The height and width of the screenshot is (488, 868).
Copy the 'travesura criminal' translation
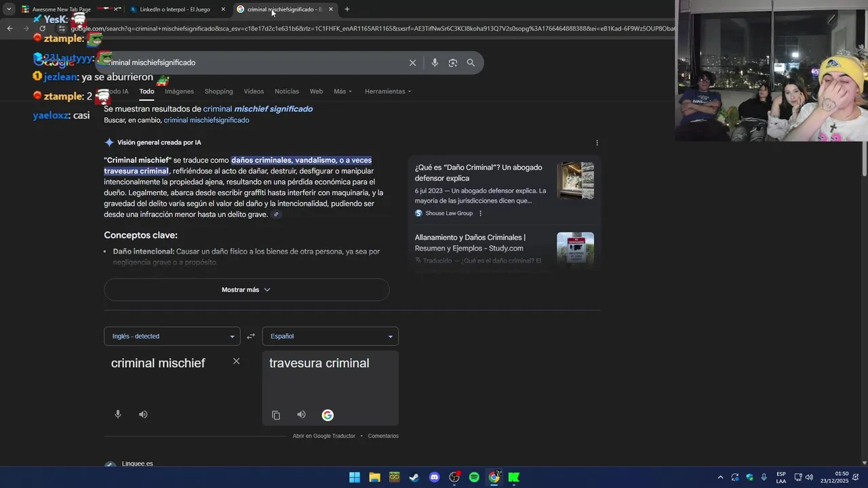276,415
